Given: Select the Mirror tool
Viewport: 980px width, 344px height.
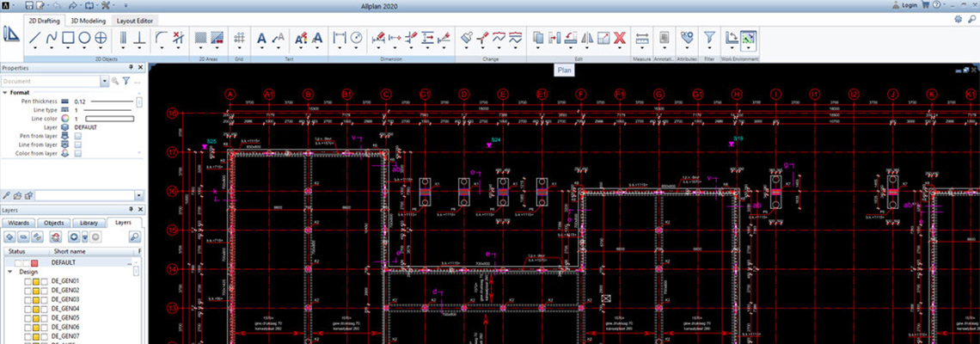Looking at the screenshot, I should (587, 38).
